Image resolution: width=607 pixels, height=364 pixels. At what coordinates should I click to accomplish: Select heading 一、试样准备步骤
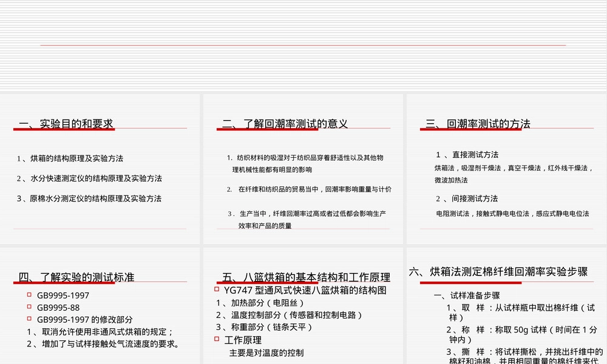(x=467, y=295)
